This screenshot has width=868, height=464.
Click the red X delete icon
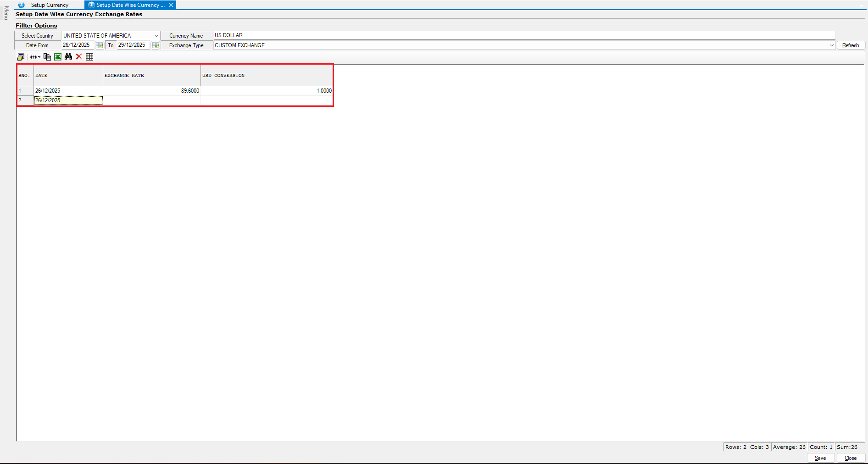pyautogui.click(x=79, y=57)
